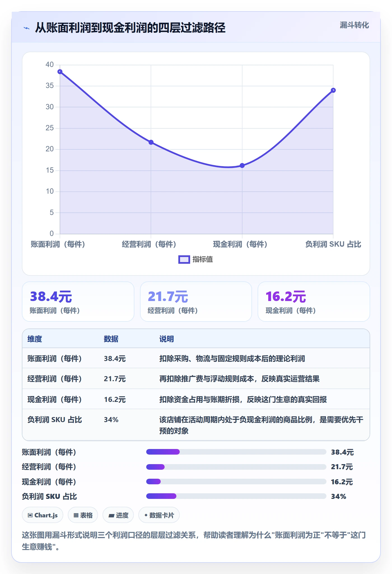This screenshot has width=392, height=574.
Task: Click the x-axis label 负利润 SKU 占比
Action: pos(333,244)
